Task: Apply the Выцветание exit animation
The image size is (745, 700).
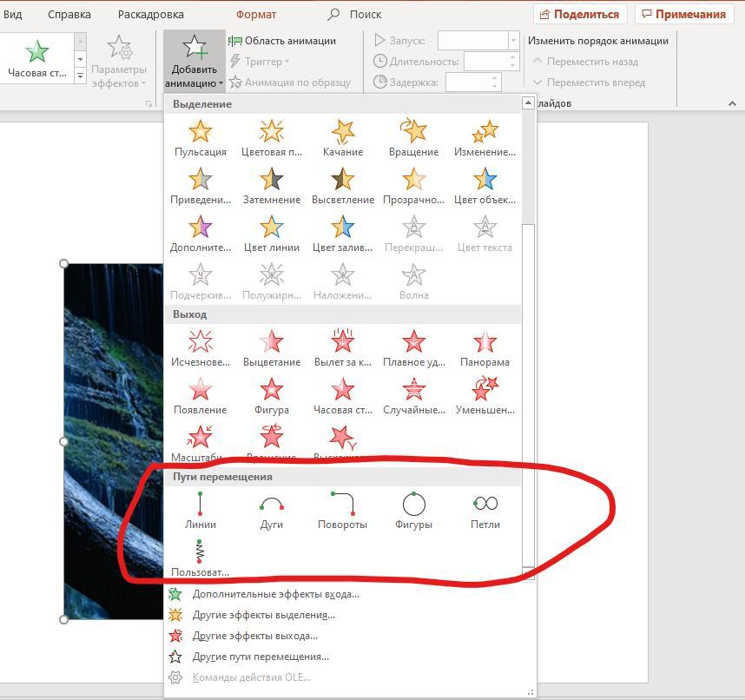Action: tap(271, 348)
